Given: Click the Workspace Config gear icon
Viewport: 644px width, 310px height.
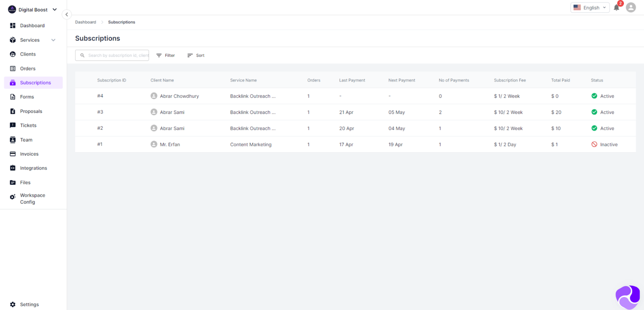Looking at the screenshot, I should coord(12,197).
